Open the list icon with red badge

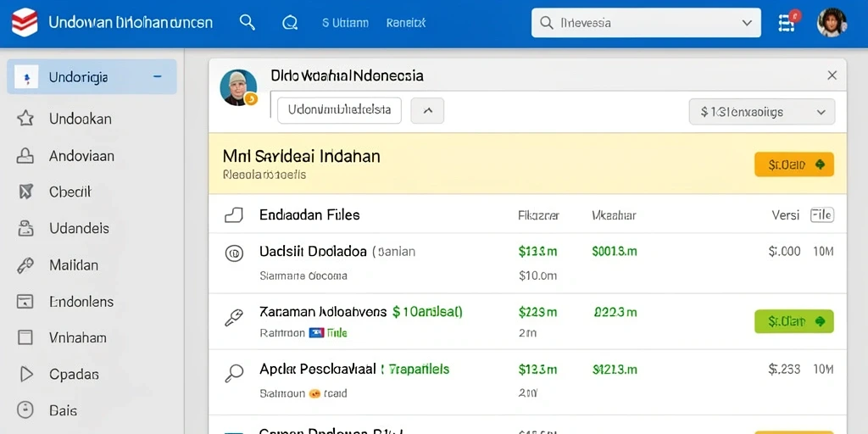click(787, 21)
